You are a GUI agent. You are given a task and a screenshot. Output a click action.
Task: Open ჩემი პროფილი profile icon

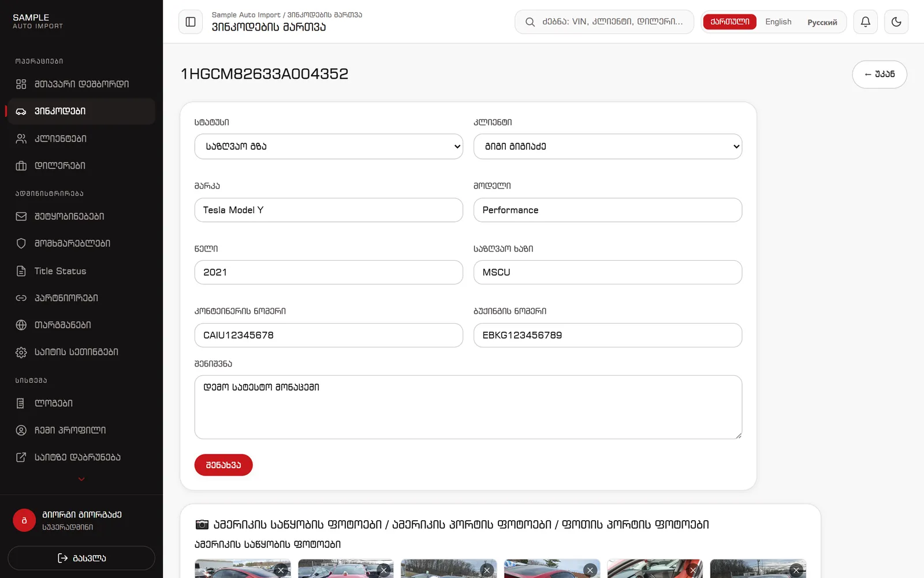pyautogui.click(x=21, y=430)
